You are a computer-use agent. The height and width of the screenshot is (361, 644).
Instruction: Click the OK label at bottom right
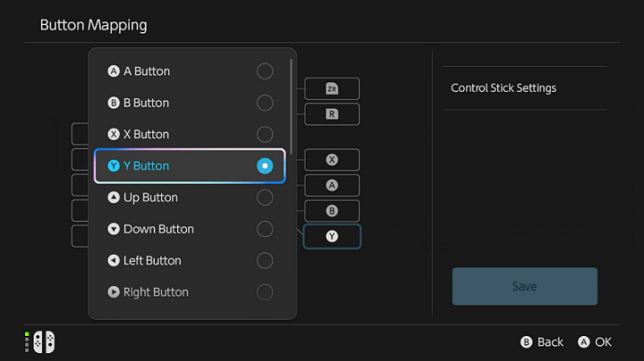tap(604, 342)
